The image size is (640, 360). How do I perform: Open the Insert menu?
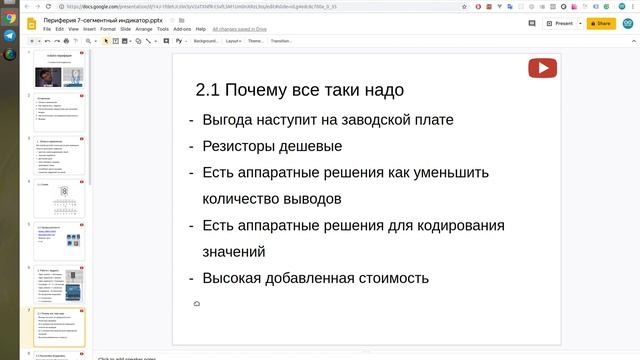click(89, 29)
